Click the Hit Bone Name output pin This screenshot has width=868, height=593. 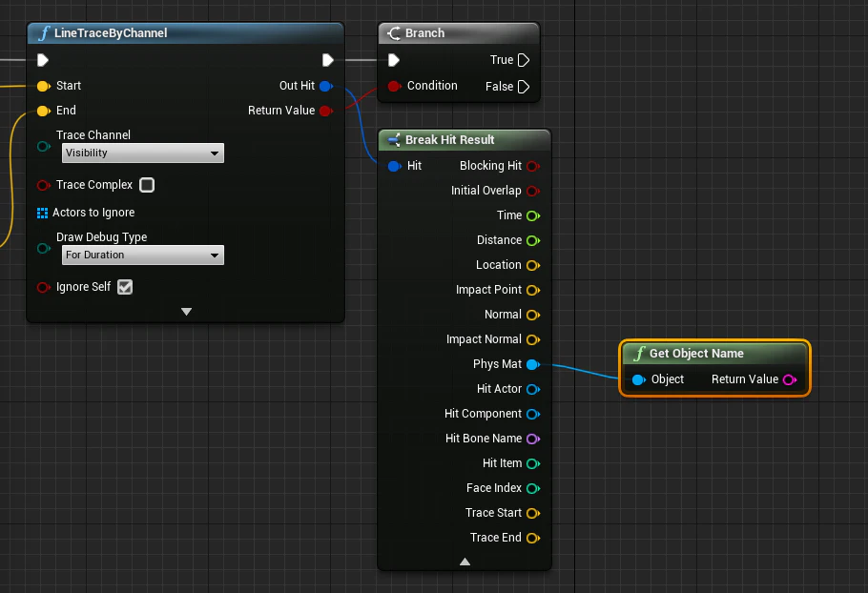tap(533, 439)
